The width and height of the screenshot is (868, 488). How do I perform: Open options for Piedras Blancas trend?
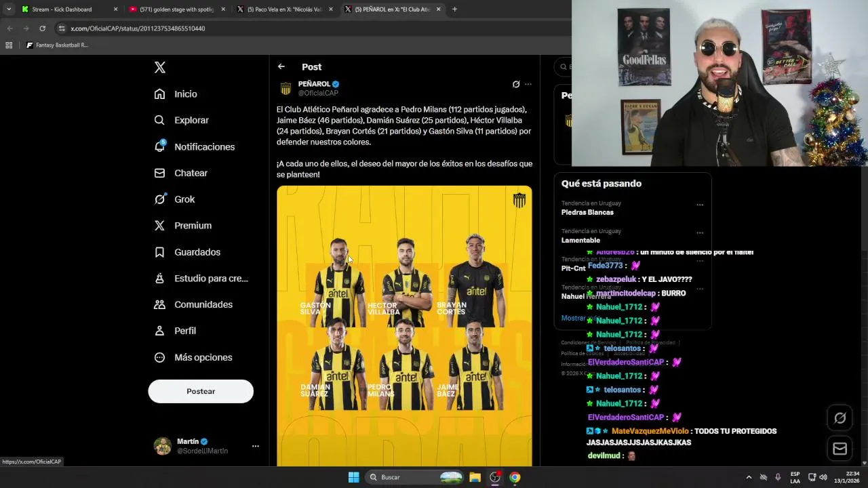pyautogui.click(x=700, y=205)
